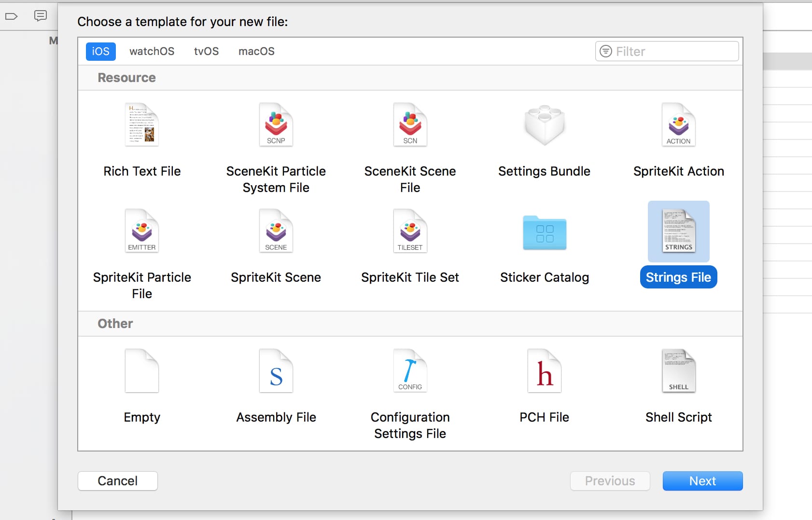Pick Configuration Settings File icon

coord(410,370)
